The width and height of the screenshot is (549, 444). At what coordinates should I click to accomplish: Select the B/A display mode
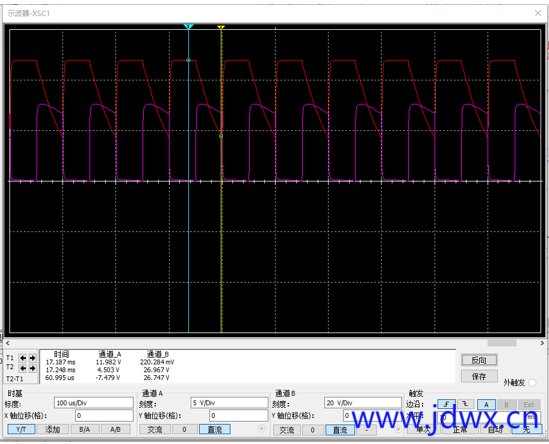click(x=84, y=429)
